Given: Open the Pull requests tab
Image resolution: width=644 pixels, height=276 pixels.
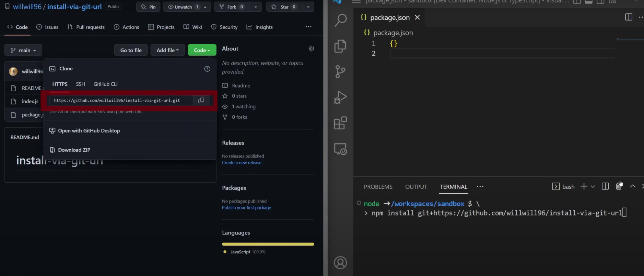Looking at the screenshot, I should pos(86,27).
